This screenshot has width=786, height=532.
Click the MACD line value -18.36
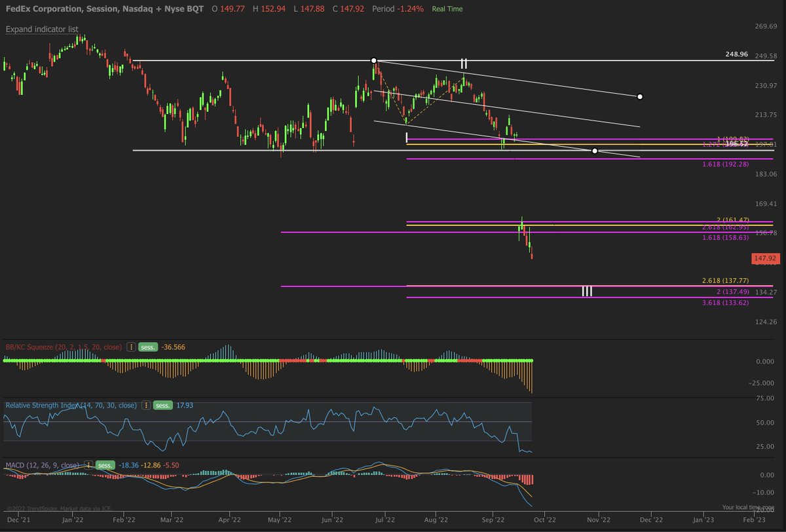pyautogui.click(x=128, y=465)
